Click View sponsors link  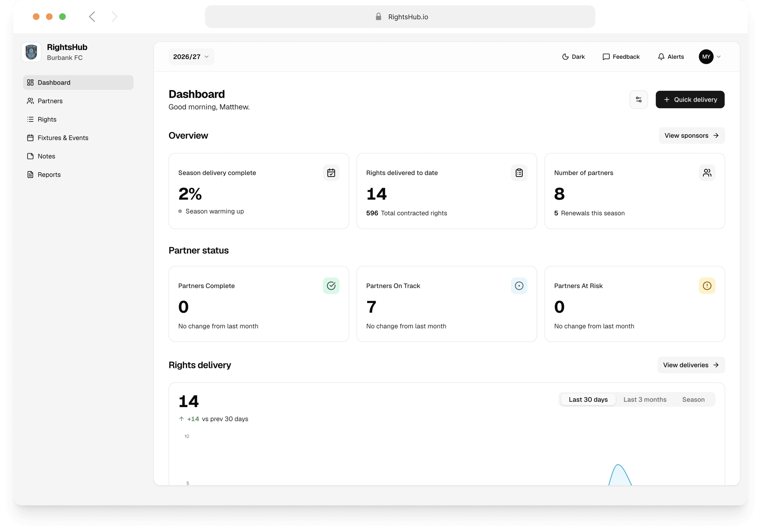[x=691, y=135]
